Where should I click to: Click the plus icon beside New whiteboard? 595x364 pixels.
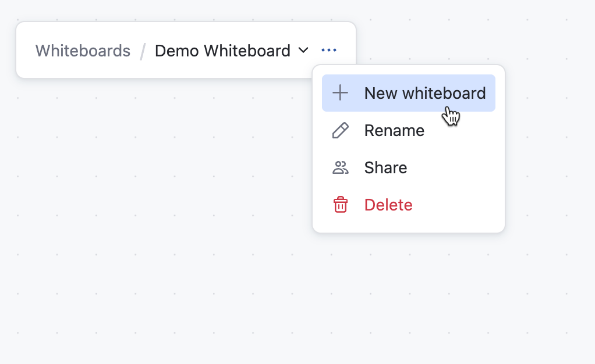coord(340,92)
